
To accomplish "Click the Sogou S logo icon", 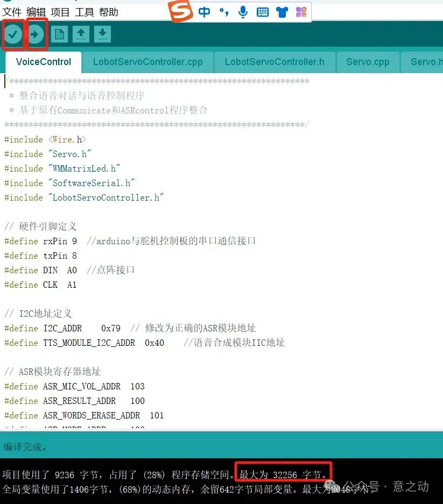I will click(181, 12).
